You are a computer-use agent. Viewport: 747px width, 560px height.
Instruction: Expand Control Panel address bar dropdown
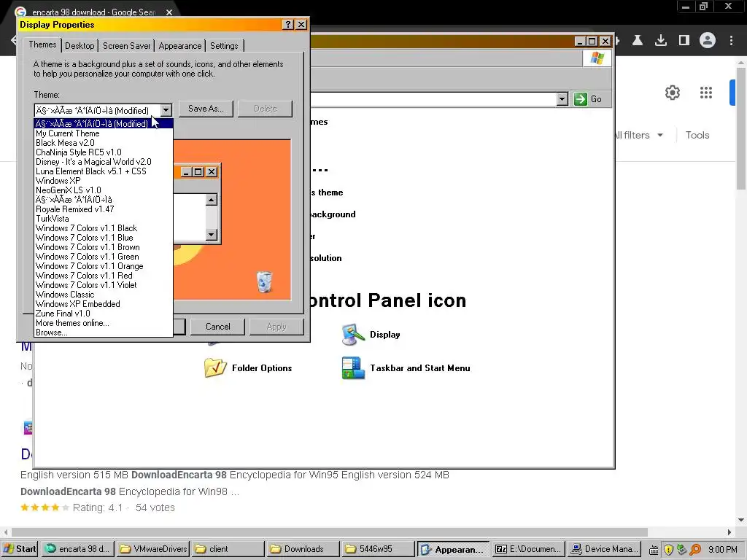562,99
